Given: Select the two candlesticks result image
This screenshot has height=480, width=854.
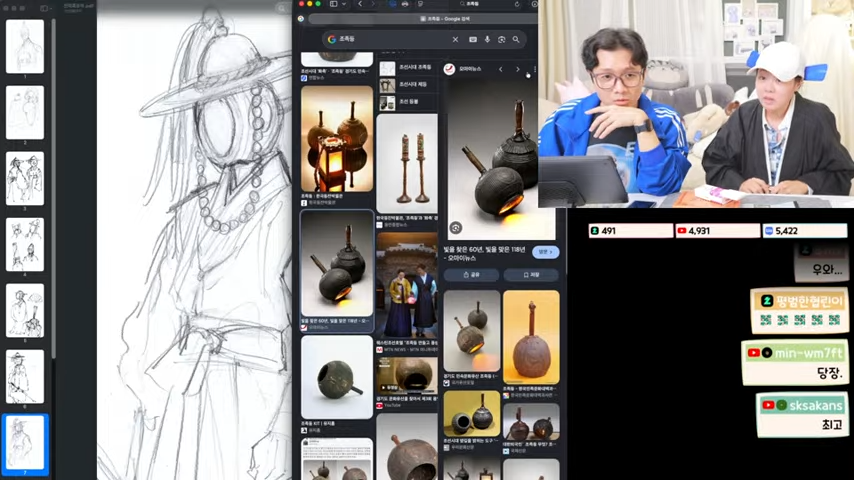Looking at the screenshot, I should [407, 163].
